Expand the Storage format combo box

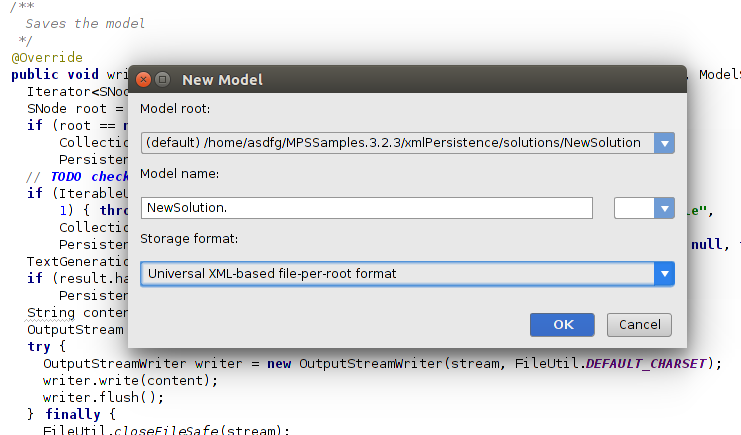click(664, 273)
